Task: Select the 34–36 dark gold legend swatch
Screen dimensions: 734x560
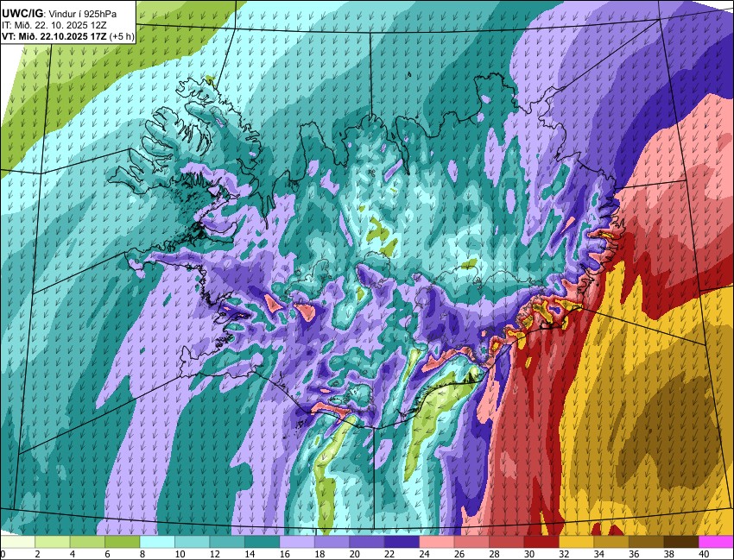Action: coord(611,542)
